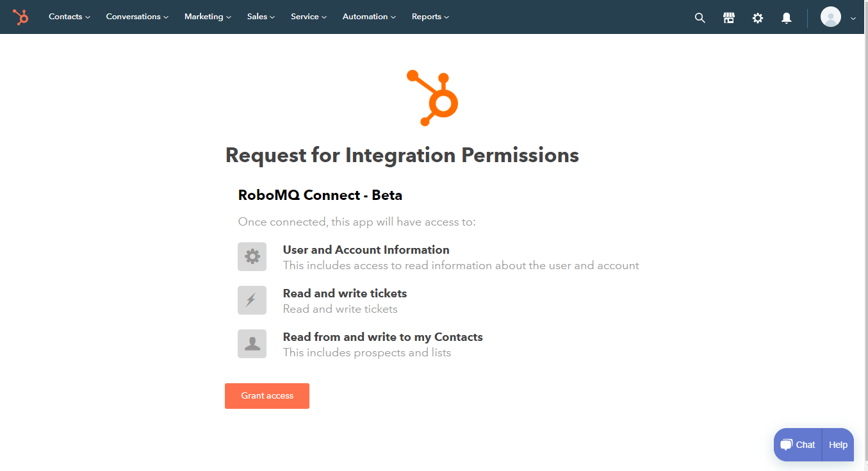The image size is (868, 471).
Task: Click 'Once connected, this app will have access to:' text
Action: tap(357, 222)
